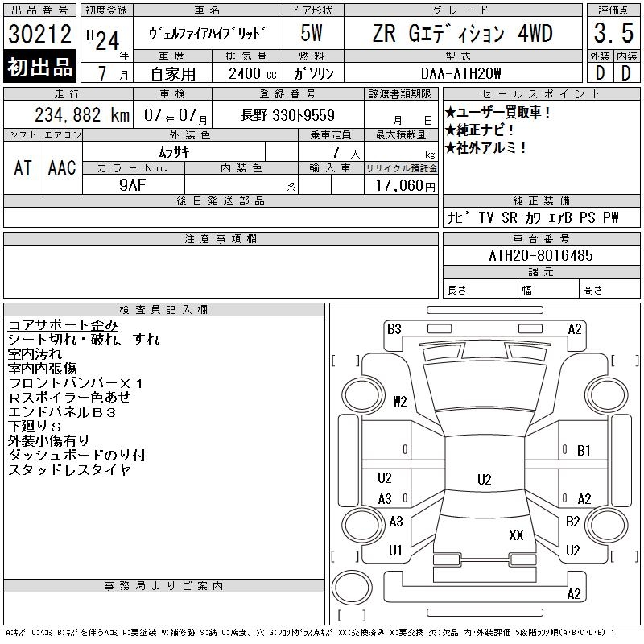Click the model code DAA-ATH20W
The width and height of the screenshot is (644, 644).
461,73
